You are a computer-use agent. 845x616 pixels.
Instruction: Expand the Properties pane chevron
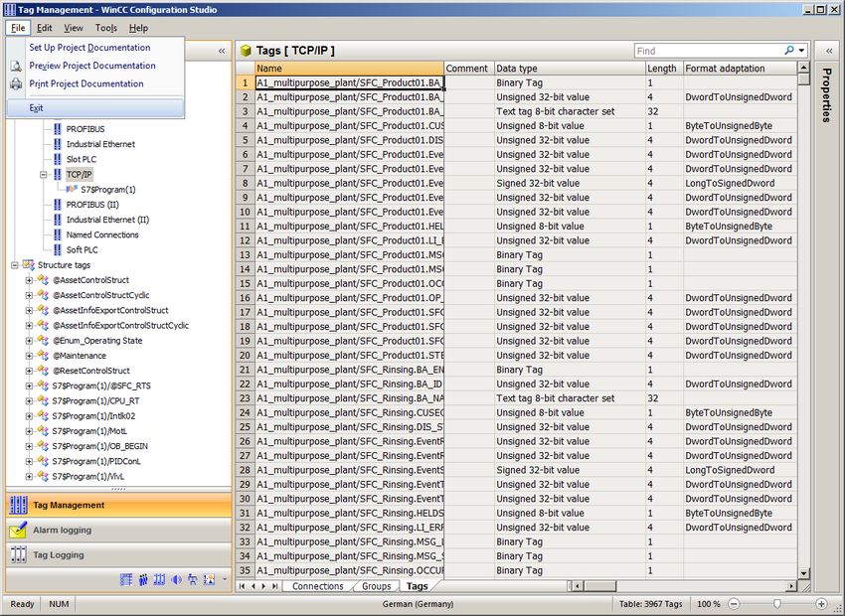829,51
